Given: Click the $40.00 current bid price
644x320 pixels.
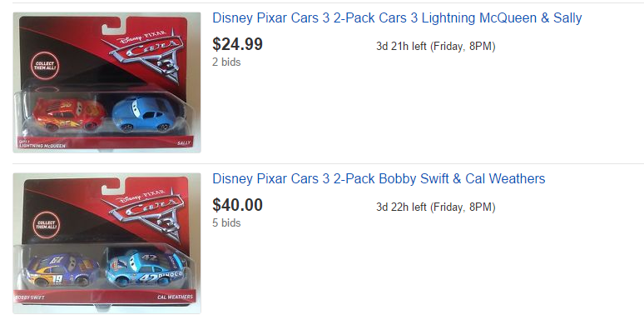Looking at the screenshot, I should [x=237, y=205].
